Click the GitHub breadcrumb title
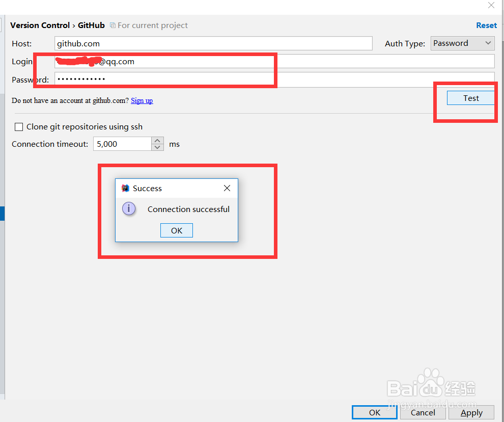The image size is (504, 422). (91, 25)
